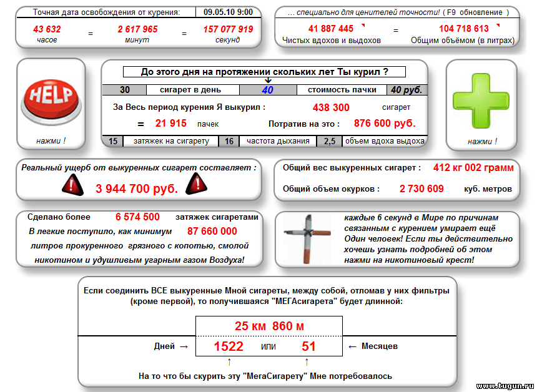Screen dimensions: 537x392
Task: Click the 'нажми на никотиновый крест!' text
Action: tap(409, 260)
